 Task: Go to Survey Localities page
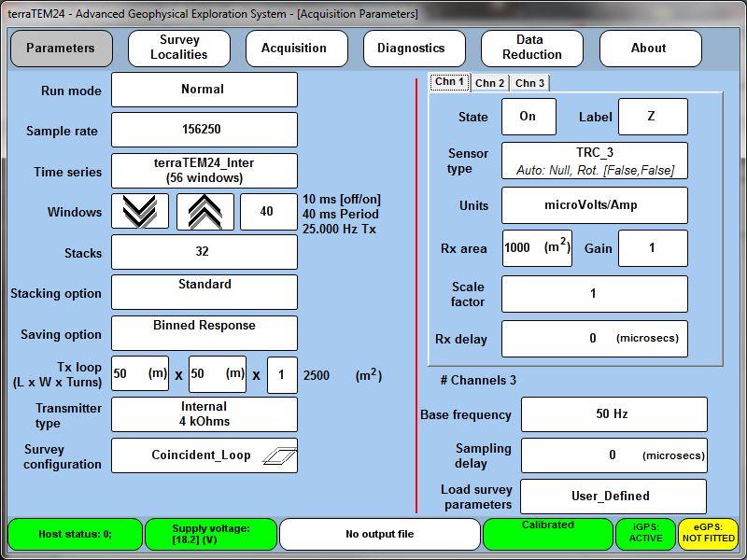pyautogui.click(x=179, y=49)
